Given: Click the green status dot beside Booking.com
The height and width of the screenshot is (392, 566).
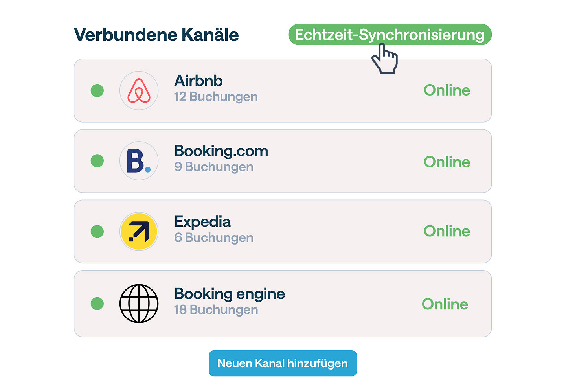Looking at the screenshot, I should [97, 161].
